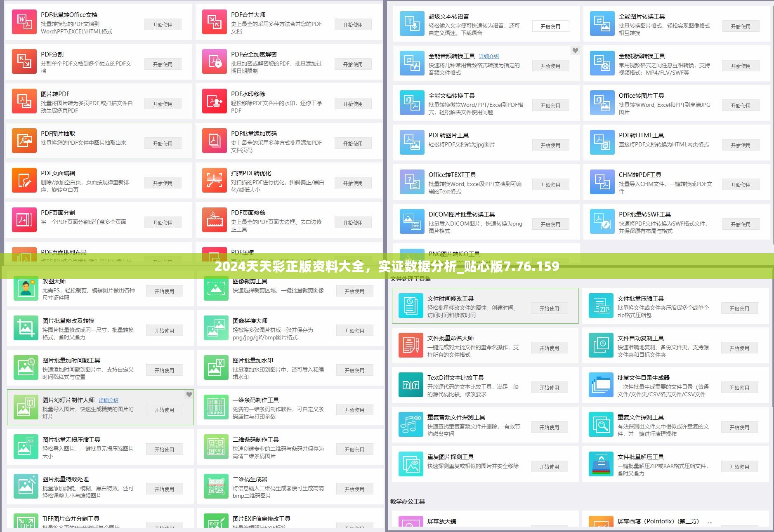
Task: Click 开始使用 for PDF页面分割
Action: click(163, 223)
